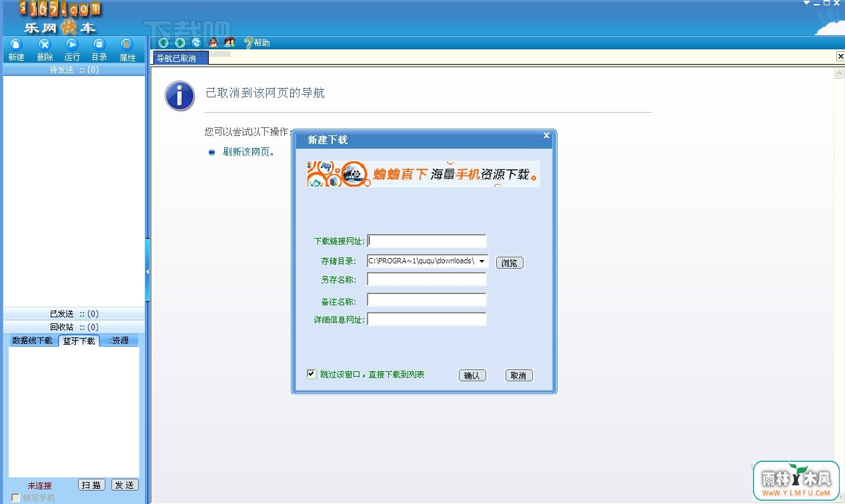Close the 新建下载 dialog

coord(546,135)
